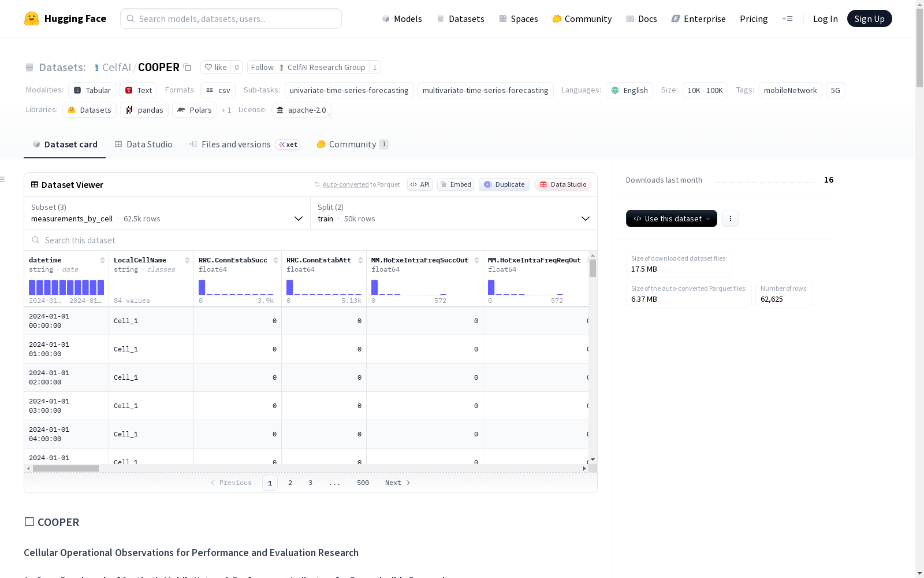Sort the RRC.ConnEstabSucc column
Screen dimensions: 924x578
(x=275, y=260)
